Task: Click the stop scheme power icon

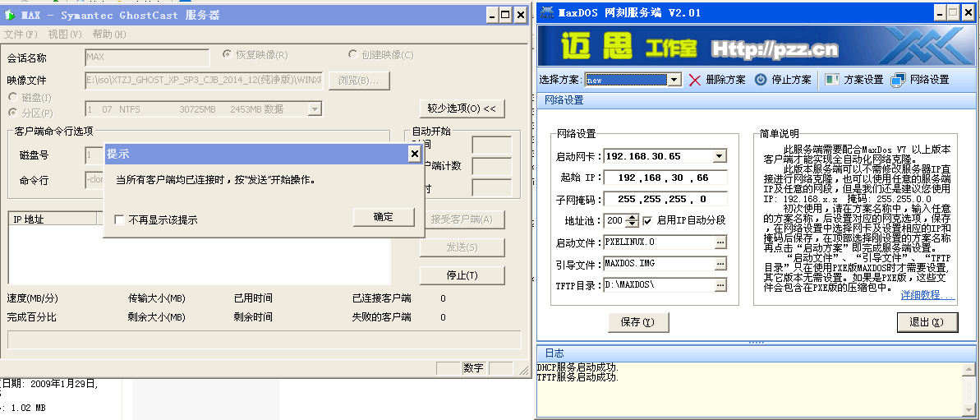Action: 760,80
